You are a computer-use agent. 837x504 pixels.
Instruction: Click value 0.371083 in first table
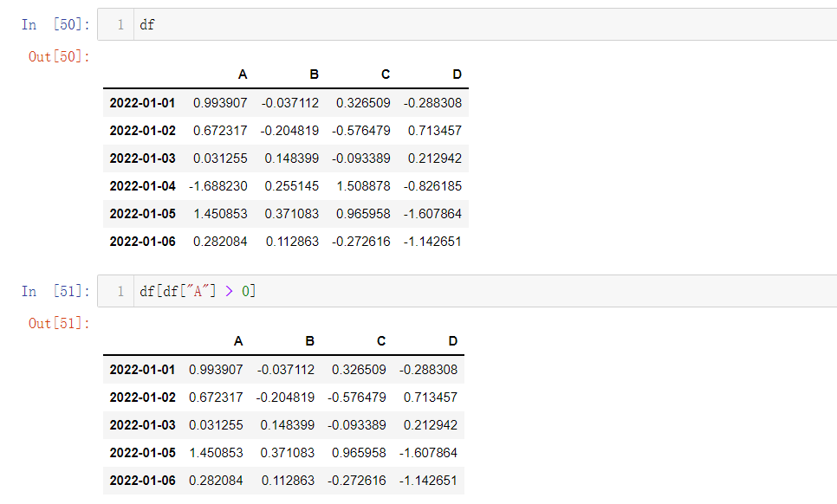291,214
